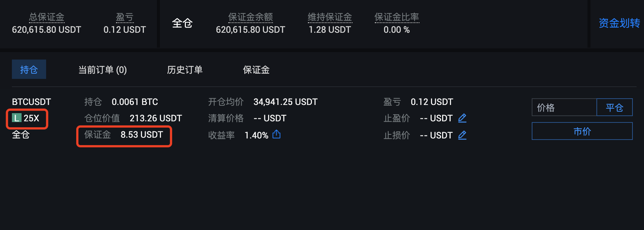Click the 市价 button
This screenshot has width=644, height=230.
click(x=582, y=131)
